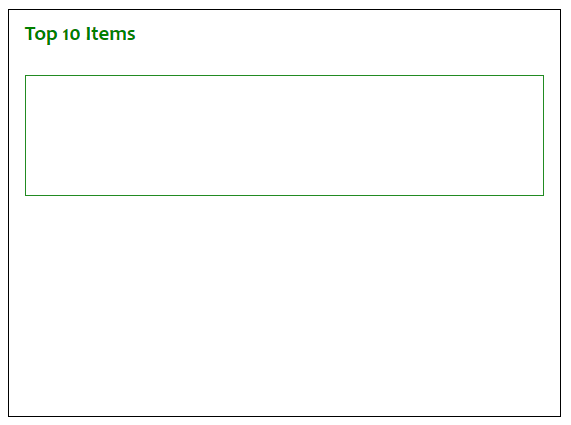Click the black outer frame's left border
Screen dimensions: 571x425
pos(9,213)
